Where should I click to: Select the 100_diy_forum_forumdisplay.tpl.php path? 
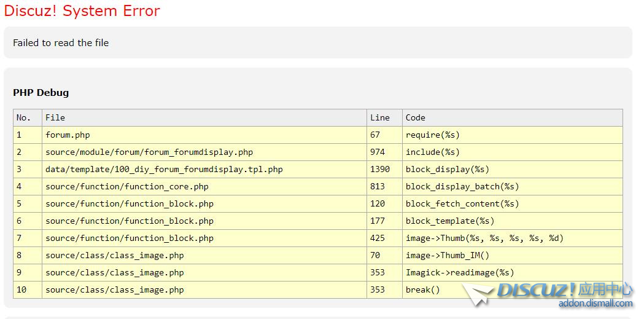(164, 170)
